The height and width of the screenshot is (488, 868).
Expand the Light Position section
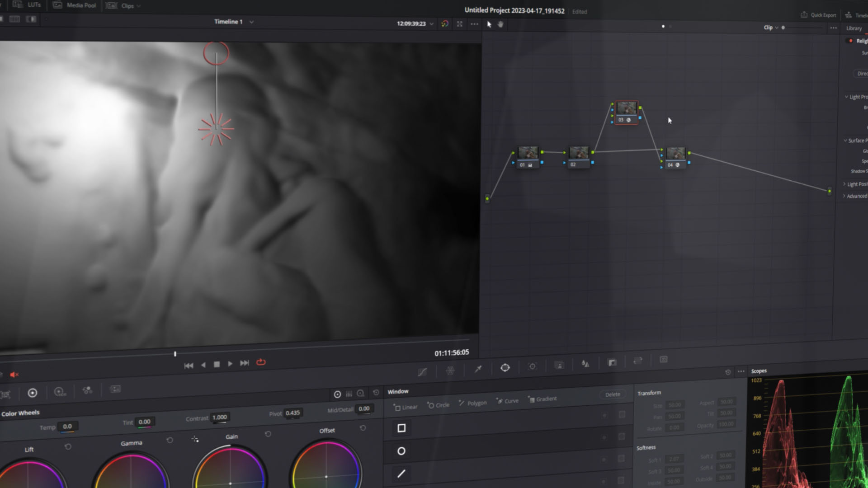tap(844, 184)
